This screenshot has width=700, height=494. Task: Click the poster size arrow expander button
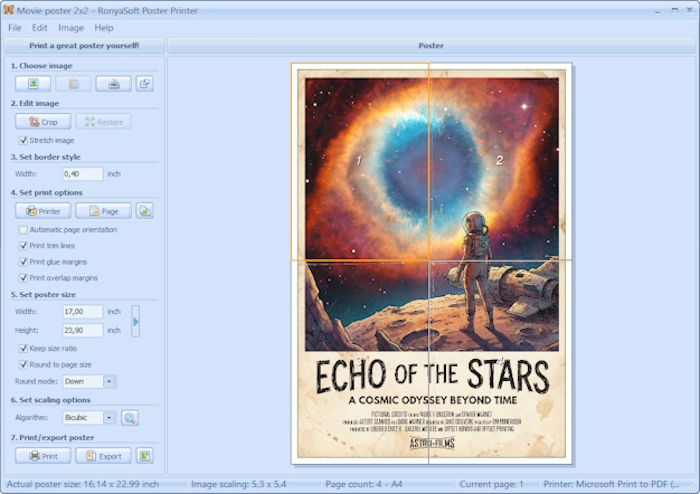[136, 321]
